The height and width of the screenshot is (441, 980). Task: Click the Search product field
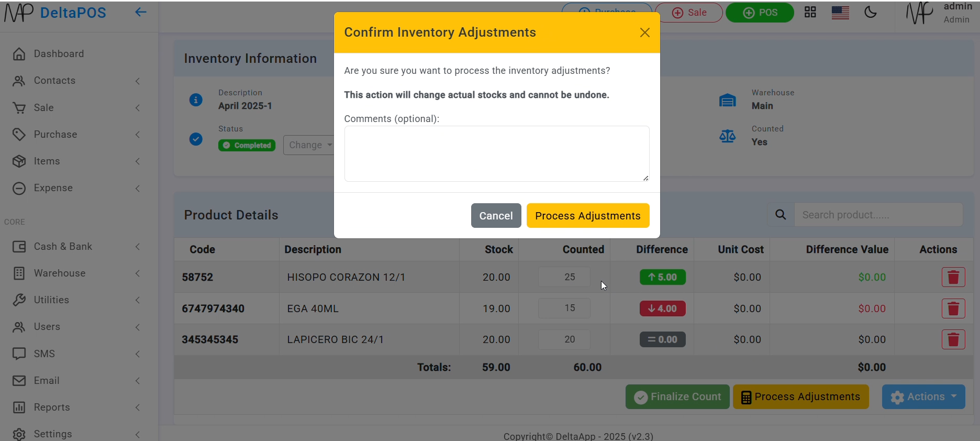click(878, 215)
